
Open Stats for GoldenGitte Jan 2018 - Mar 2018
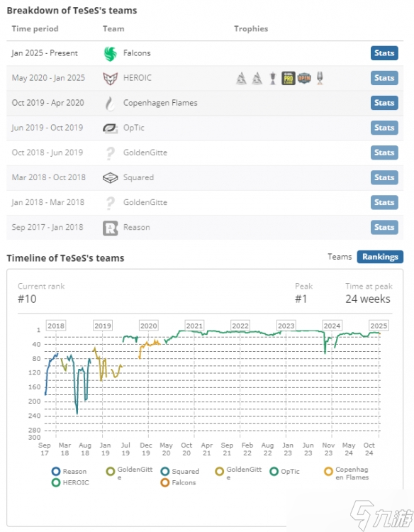(384, 203)
